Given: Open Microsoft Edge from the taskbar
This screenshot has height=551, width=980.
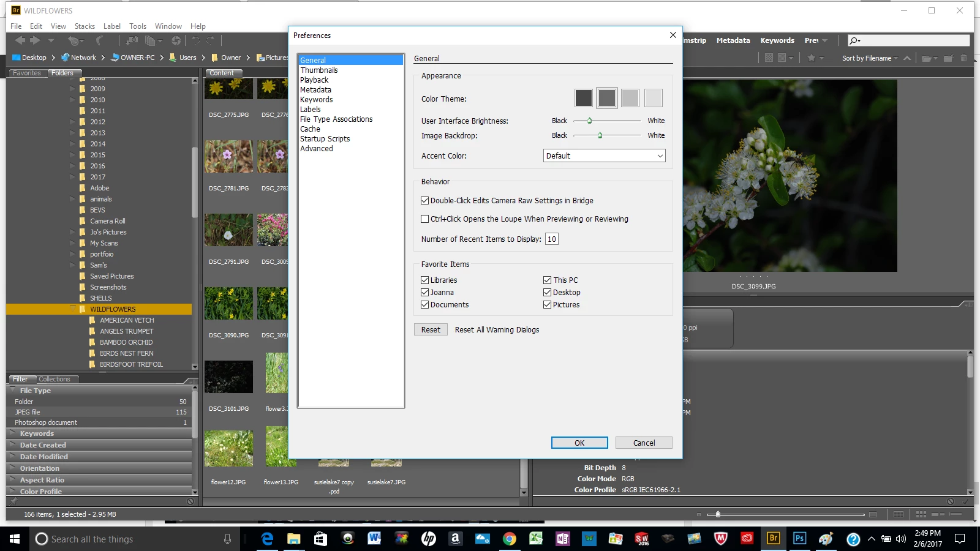Looking at the screenshot, I should (267, 539).
